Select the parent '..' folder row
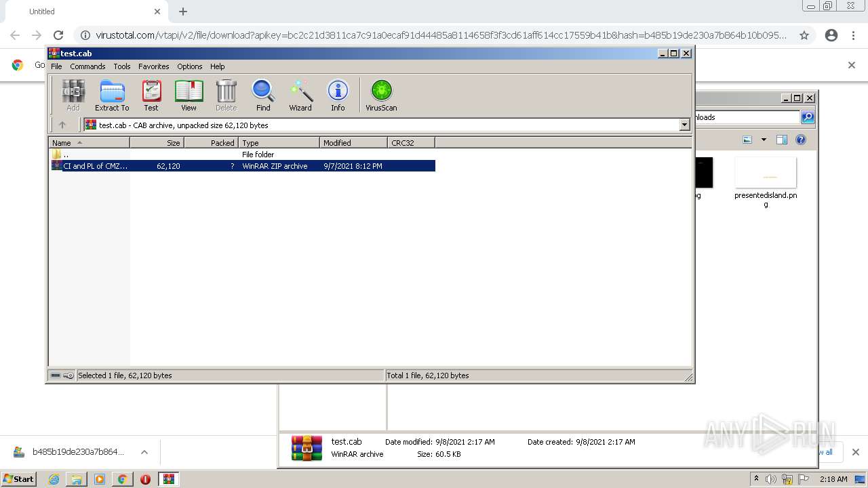This screenshot has width=868, height=488. 242,155
